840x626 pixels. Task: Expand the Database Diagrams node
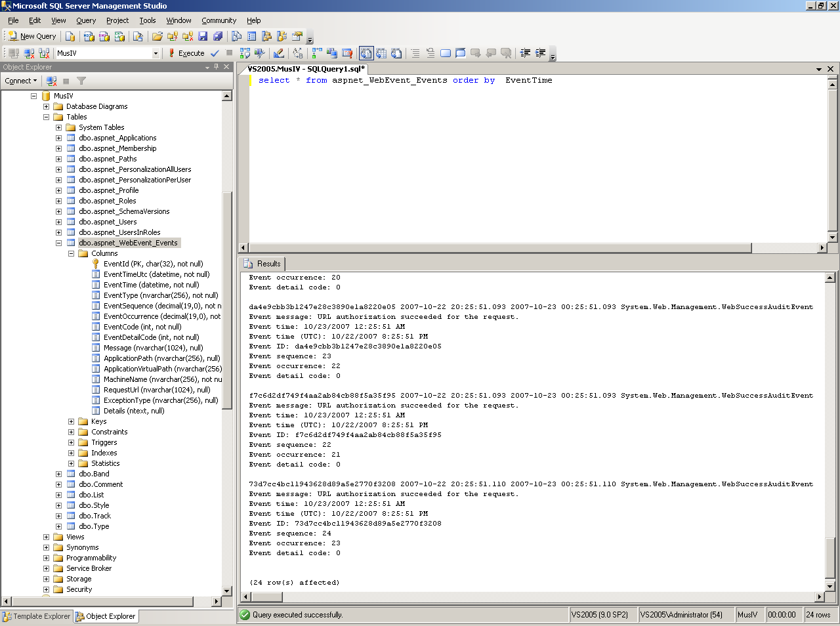pyautogui.click(x=46, y=106)
